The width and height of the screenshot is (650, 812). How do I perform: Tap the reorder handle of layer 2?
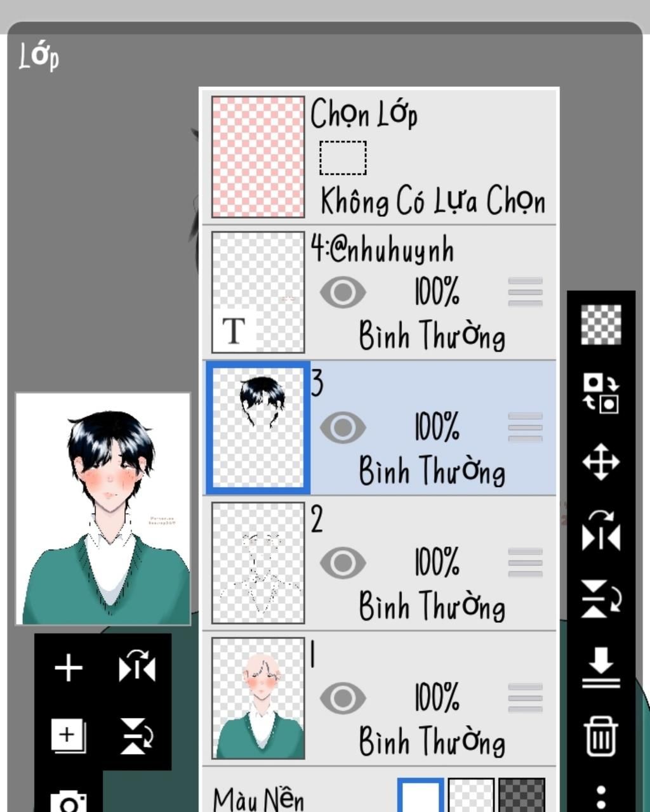click(526, 563)
